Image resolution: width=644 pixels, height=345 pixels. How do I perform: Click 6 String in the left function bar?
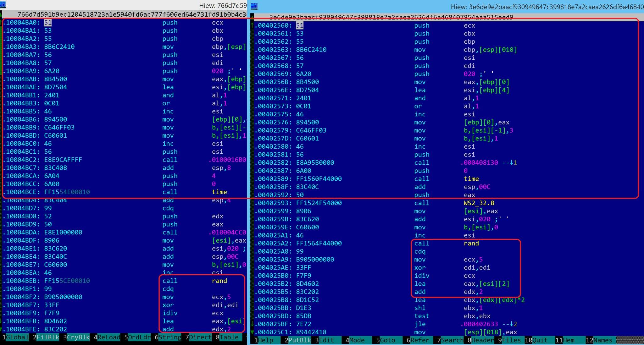point(169,337)
